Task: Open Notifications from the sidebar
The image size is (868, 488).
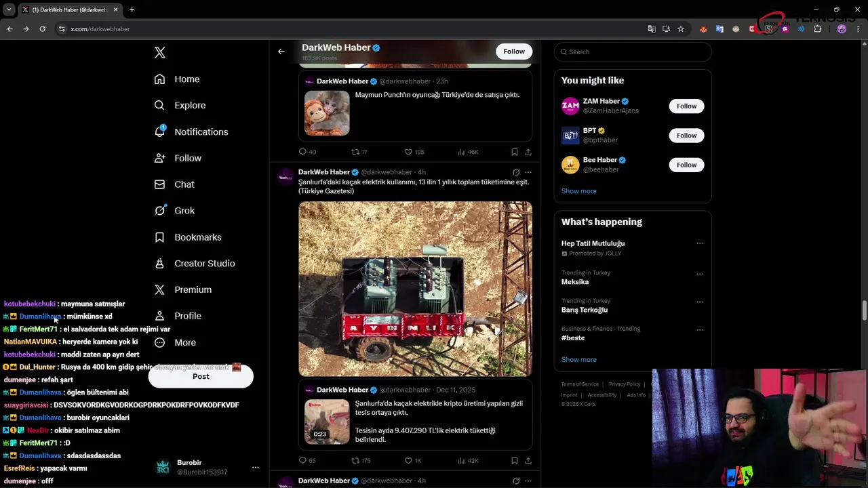Action: 191,131
